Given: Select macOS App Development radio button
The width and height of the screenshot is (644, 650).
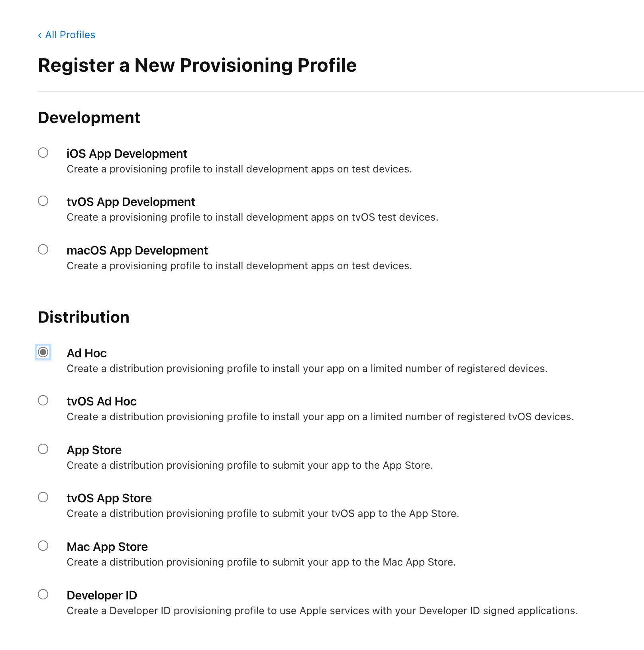Looking at the screenshot, I should (43, 249).
